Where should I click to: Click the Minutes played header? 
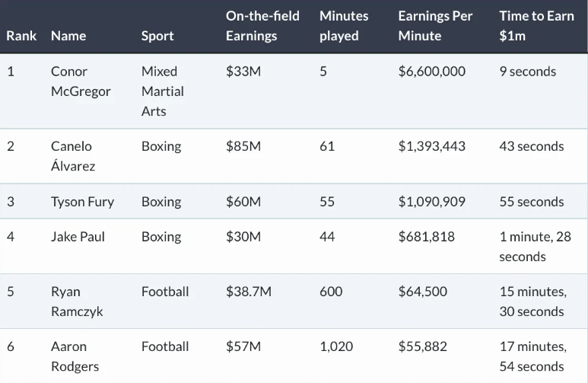tap(344, 26)
